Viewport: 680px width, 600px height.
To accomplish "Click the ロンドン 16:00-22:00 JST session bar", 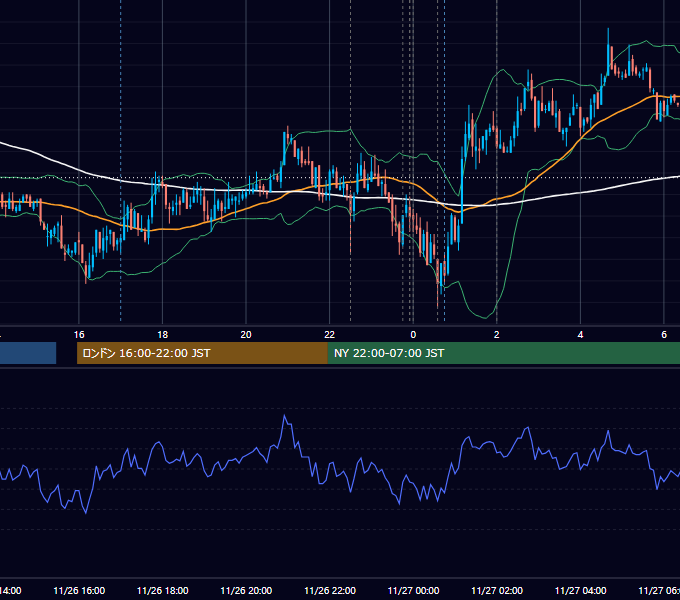I will point(202,353).
